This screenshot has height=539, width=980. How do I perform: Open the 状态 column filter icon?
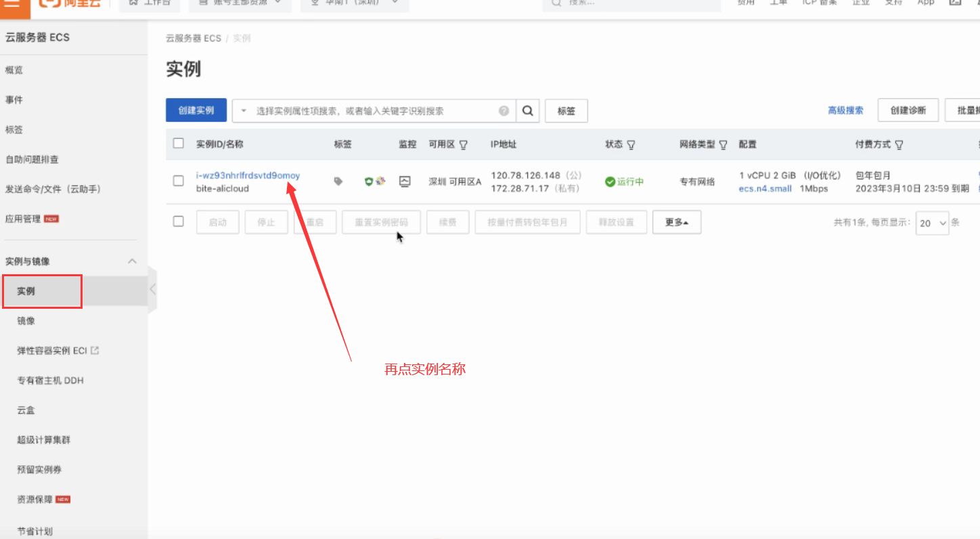(x=631, y=145)
